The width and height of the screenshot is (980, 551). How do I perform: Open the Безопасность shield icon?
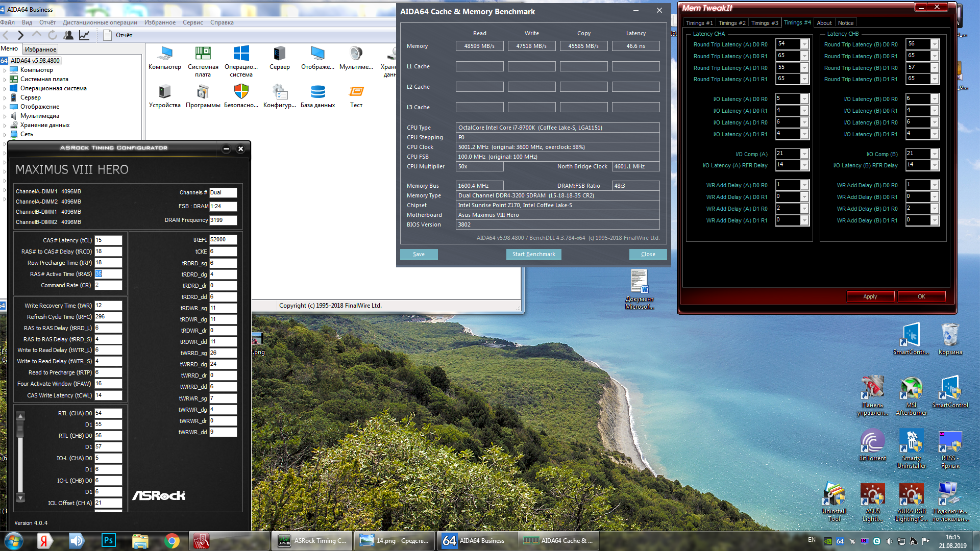[241, 92]
